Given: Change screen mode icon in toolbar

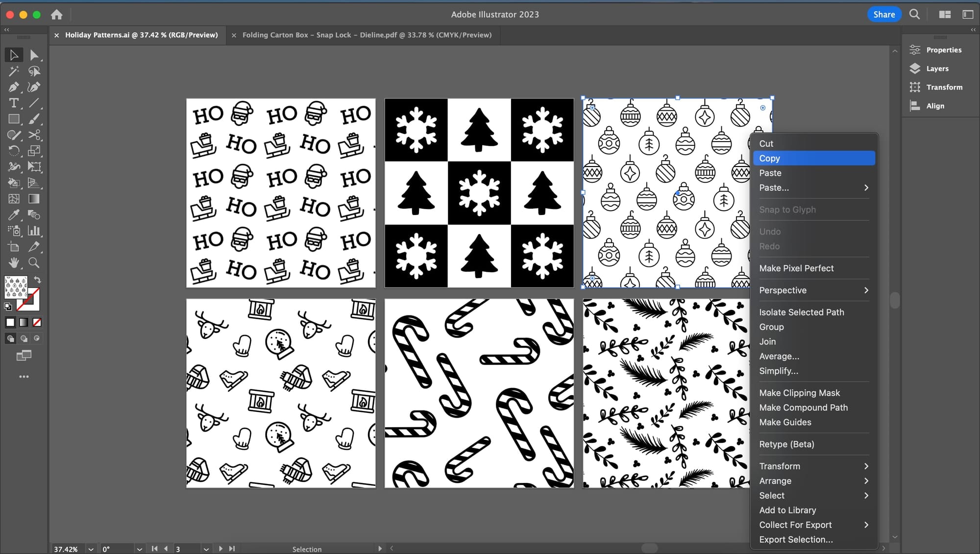Looking at the screenshot, I should [x=24, y=356].
